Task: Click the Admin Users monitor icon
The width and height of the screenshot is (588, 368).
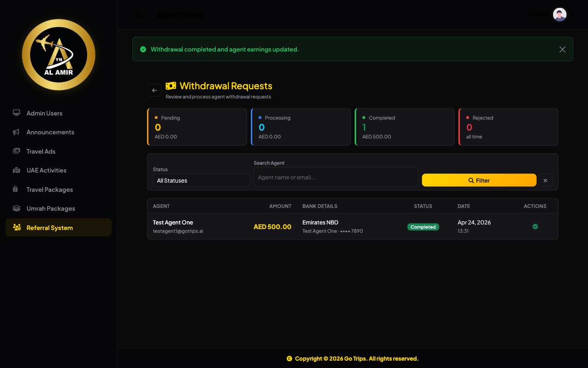Action: pos(17,113)
